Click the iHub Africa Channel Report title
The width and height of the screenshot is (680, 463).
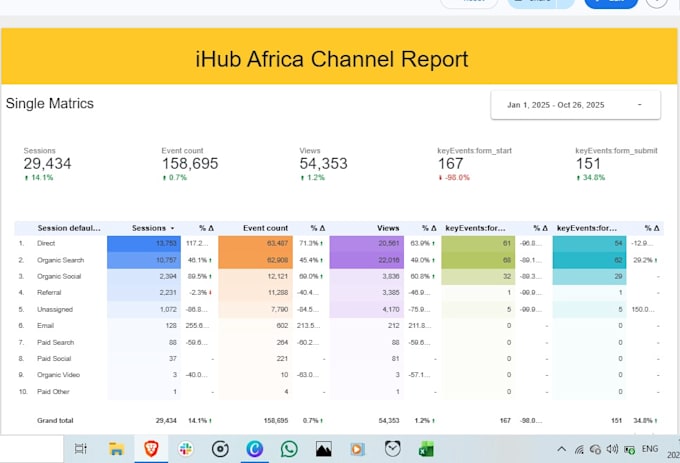(332, 59)
